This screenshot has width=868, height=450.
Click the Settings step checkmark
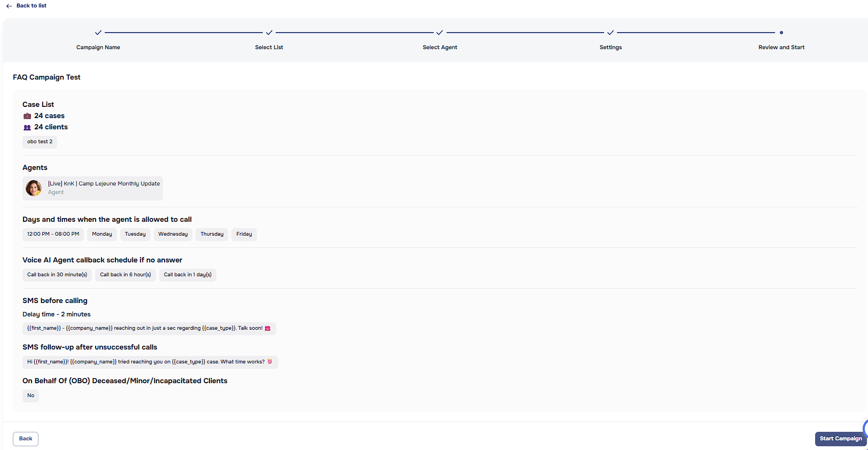tap(611, 33)
